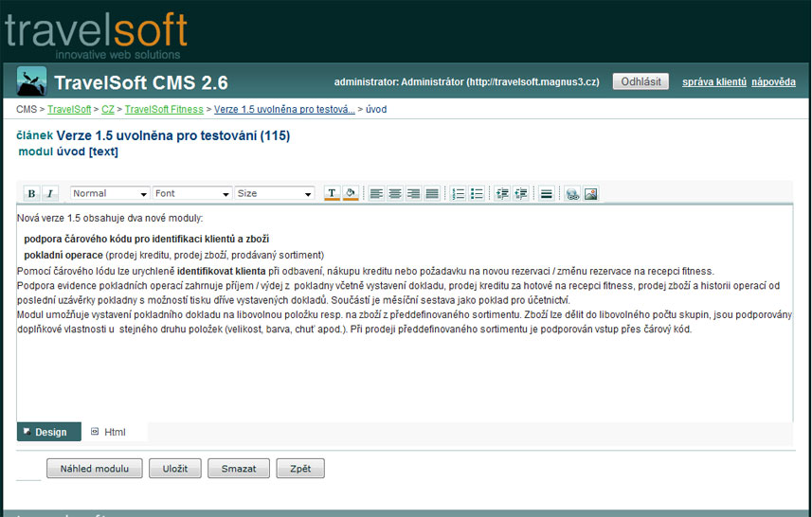Insert a horizontal rule

[547, 193]
